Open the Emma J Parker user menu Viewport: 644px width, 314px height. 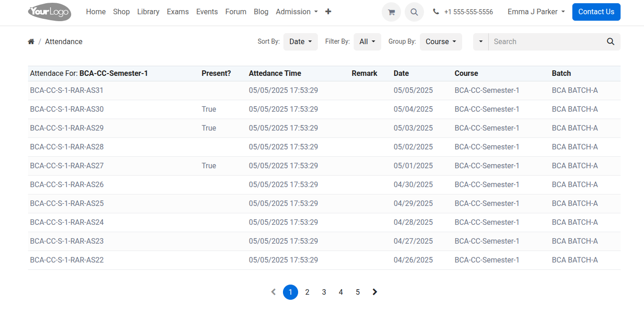point(536,12)
